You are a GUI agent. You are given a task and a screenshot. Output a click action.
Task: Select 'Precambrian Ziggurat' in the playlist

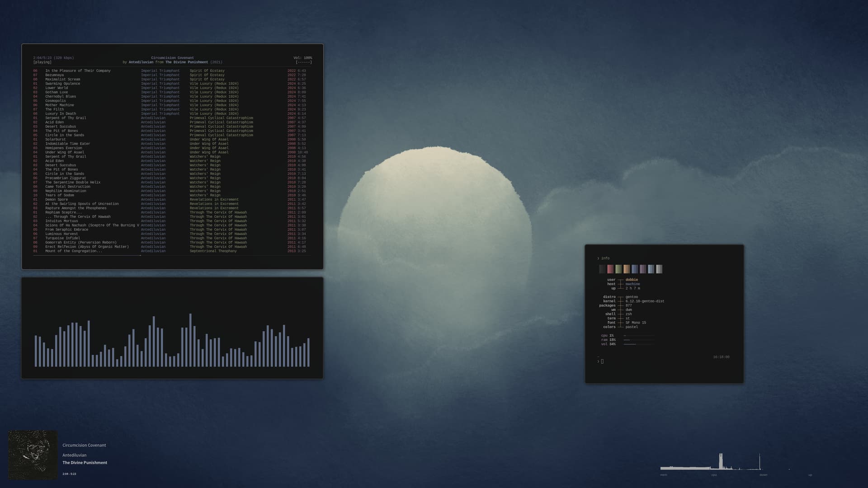click(x=65, y=178)
